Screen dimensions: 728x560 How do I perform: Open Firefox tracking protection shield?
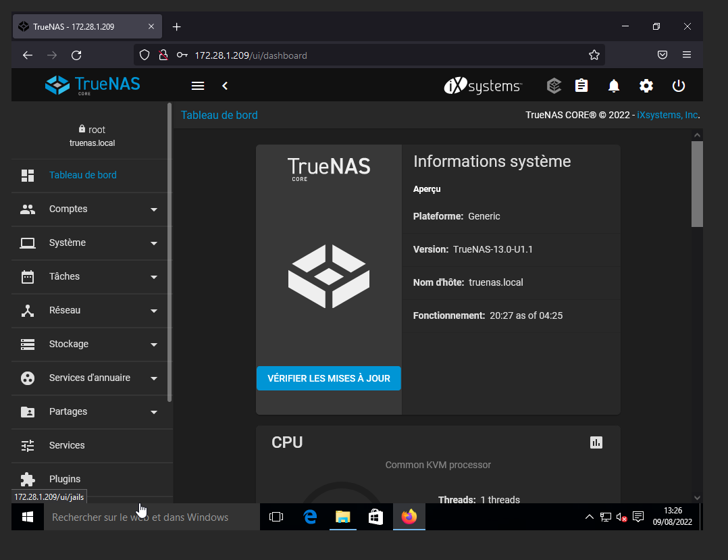click(x=145, y=55)
